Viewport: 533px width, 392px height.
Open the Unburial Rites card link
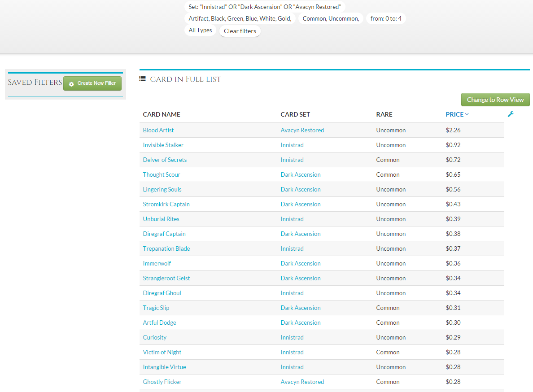(161, 219)
